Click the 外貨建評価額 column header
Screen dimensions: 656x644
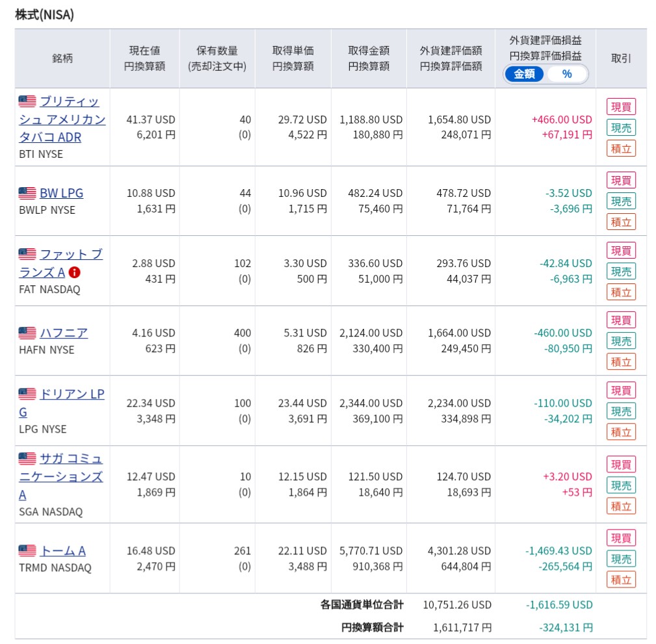pyautogui.click(x=451, y=58)
